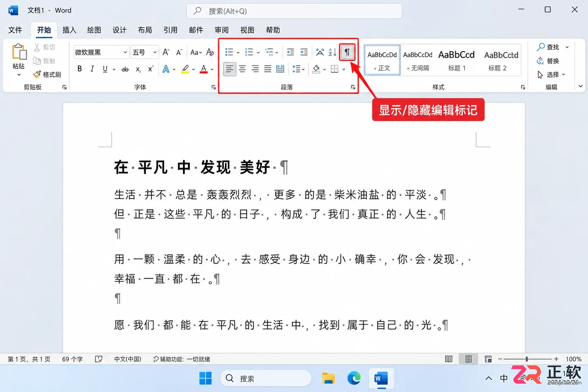Click 剪切 (Cut)
This screenshot has height=392, width=588.
(45, 47)
